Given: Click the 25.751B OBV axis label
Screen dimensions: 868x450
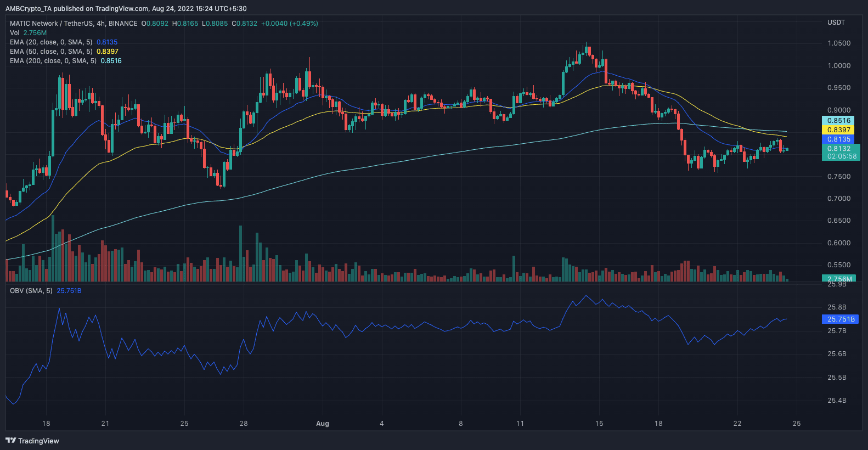Looking at the screenshot, I should coord(841,319).
